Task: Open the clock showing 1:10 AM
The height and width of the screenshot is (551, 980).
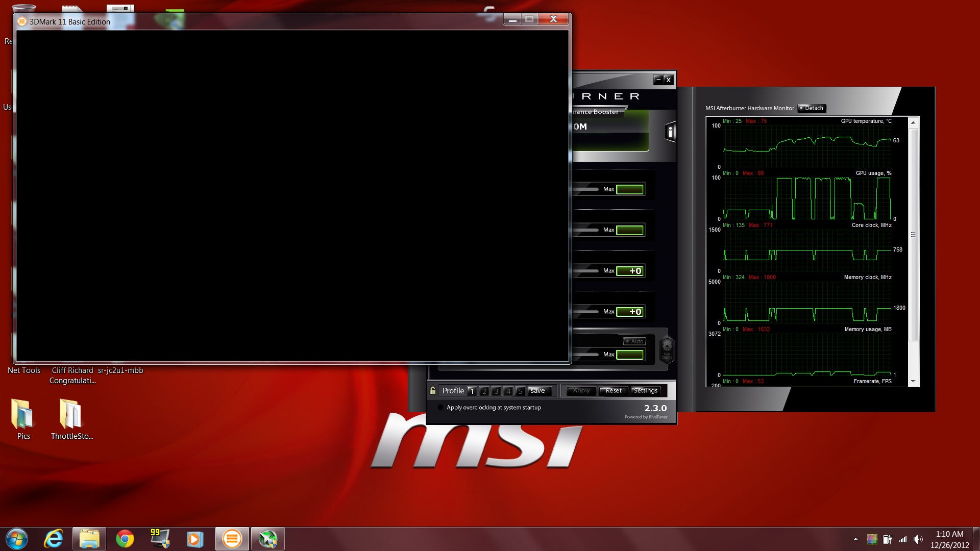Action: click(949, 539)
